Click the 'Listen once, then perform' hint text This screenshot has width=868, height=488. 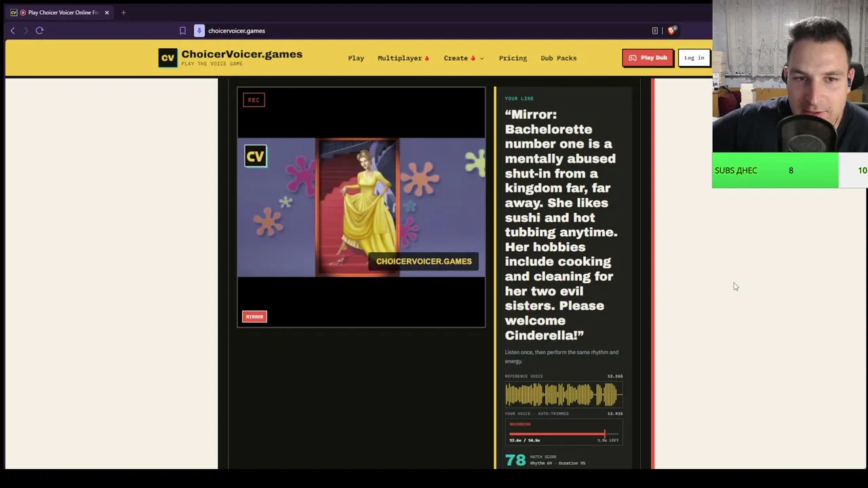[x=561, y=357]
